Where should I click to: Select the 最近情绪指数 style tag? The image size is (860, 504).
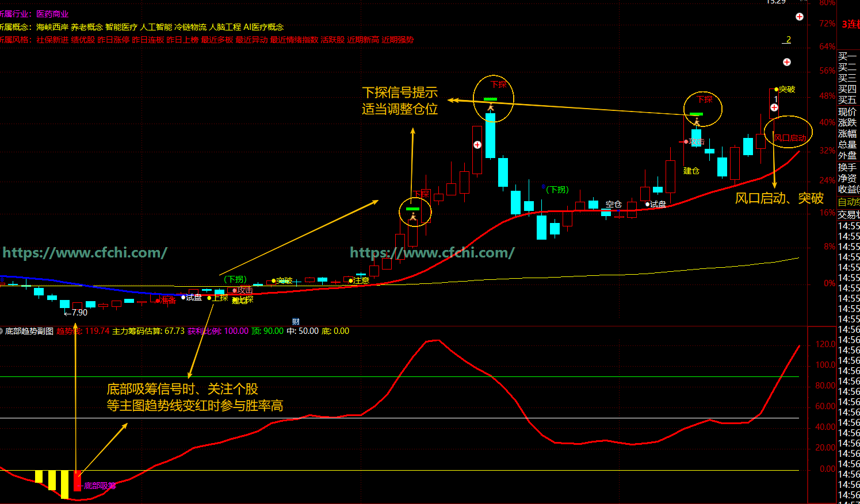point(294,40)
